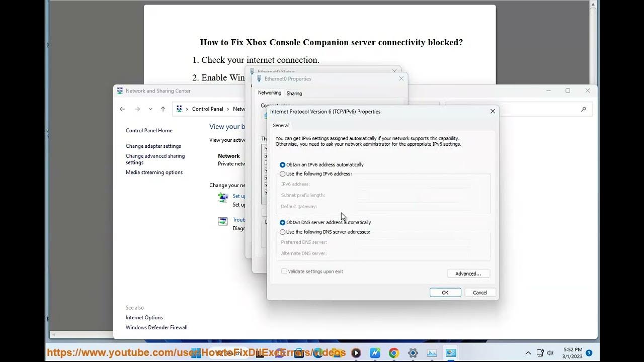This screenshot has width=644, height=362.
Task: Select Obtain DNS server address automatically
Action: tap(325, 223)
